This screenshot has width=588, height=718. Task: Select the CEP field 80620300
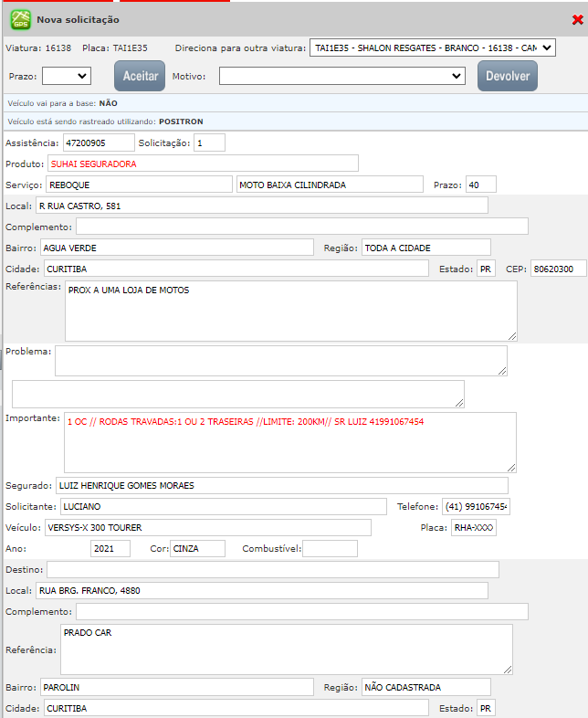558,269
